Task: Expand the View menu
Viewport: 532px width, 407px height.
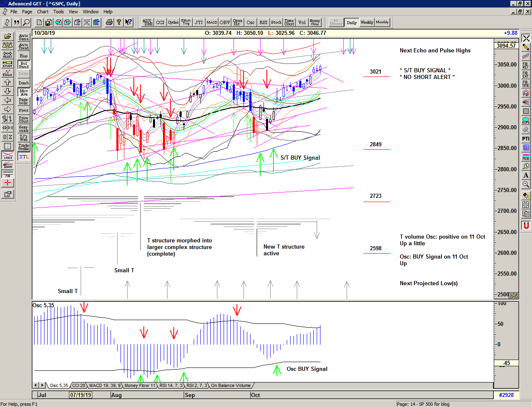Action: point(73,12)
